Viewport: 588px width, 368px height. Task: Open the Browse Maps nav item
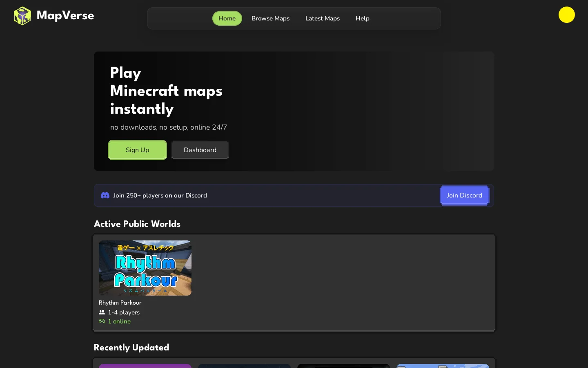click(270, 18)
